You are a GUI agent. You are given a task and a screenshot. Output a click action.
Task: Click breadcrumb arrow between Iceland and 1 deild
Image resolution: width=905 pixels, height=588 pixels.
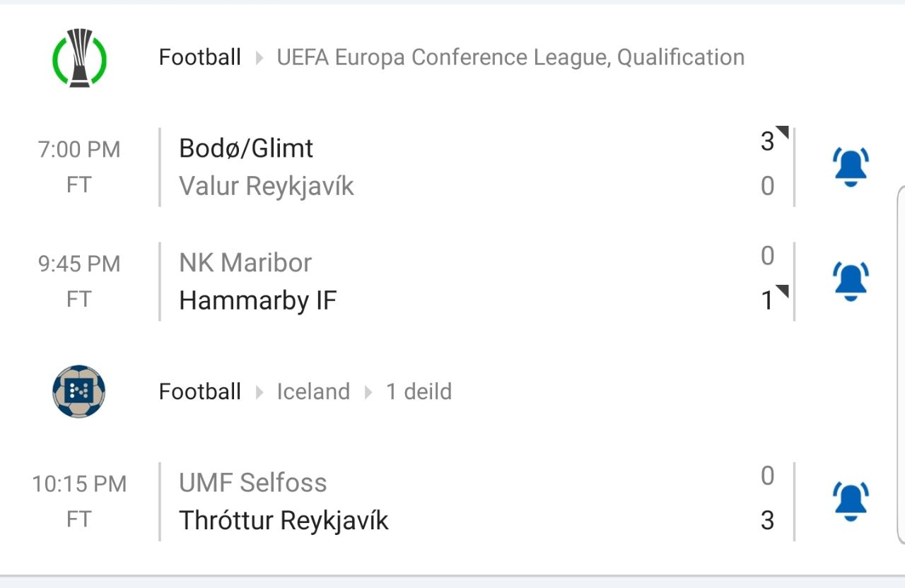368,392
